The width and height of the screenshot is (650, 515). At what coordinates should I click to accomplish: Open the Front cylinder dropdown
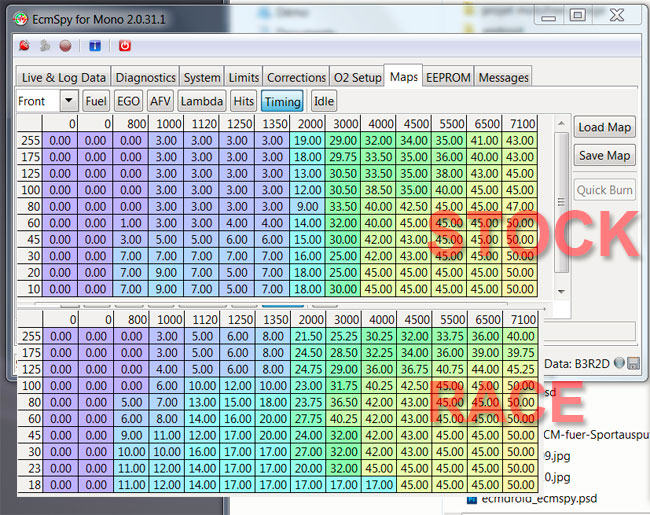coord(69,101)
